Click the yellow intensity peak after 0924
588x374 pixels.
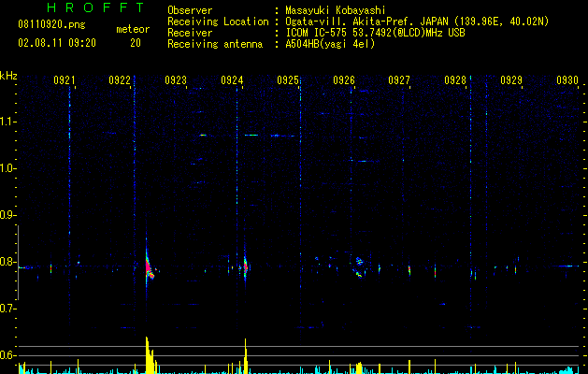coord(246,356)
